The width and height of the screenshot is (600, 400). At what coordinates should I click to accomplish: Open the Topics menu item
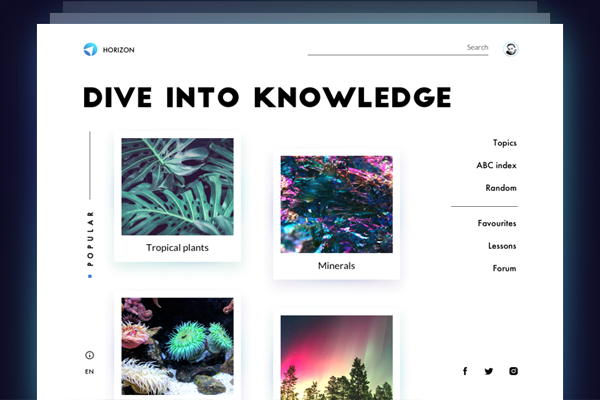point(504,143)
